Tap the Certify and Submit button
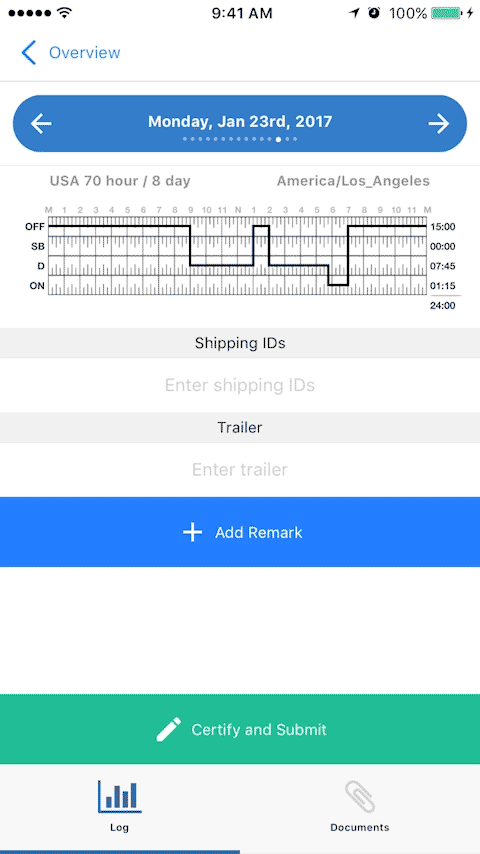The height and width of the screenshot is (854, 480). point(240,729)
